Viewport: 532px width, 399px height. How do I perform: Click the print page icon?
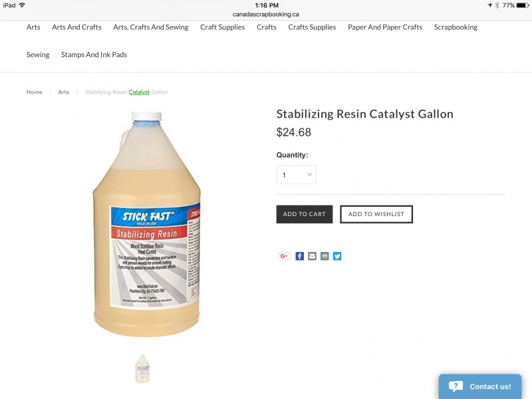click(x=325, y=256)
